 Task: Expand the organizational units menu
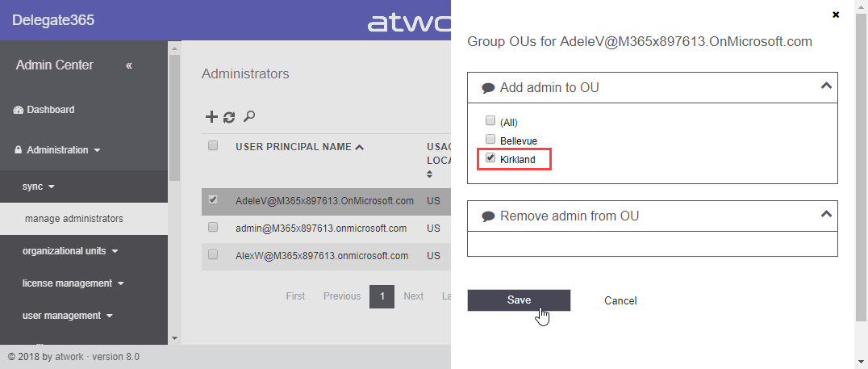point(69,251)
